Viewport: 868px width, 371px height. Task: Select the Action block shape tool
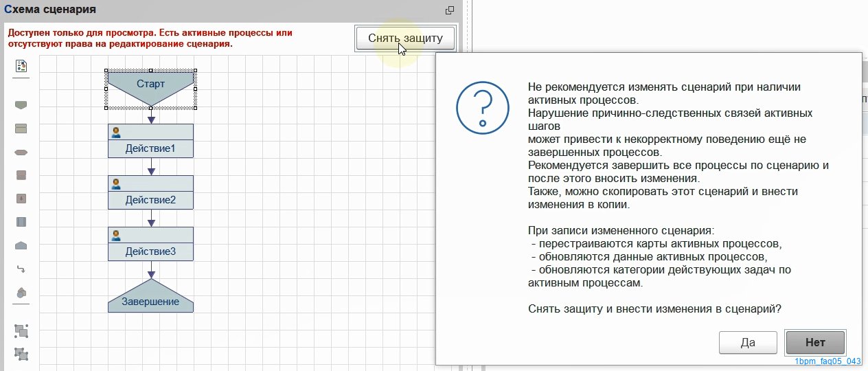click(x=21, y=128)
